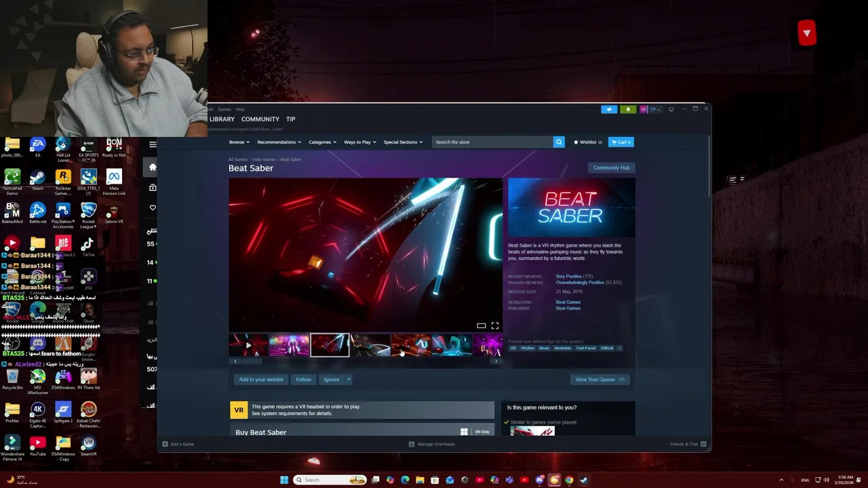Open the Elgato 4K Capture desktop icon
Viewport: 868px width, 488px height.
coord(37,415)
